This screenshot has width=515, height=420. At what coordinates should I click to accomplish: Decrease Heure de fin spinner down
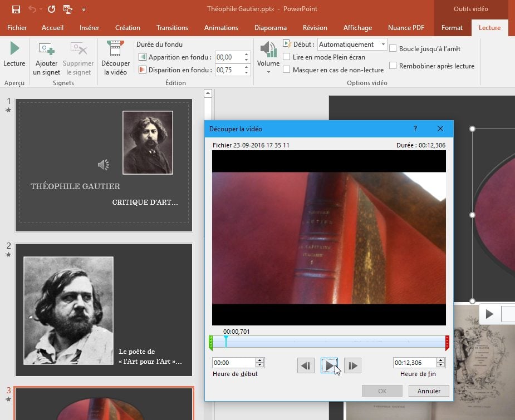click(441, 365)
